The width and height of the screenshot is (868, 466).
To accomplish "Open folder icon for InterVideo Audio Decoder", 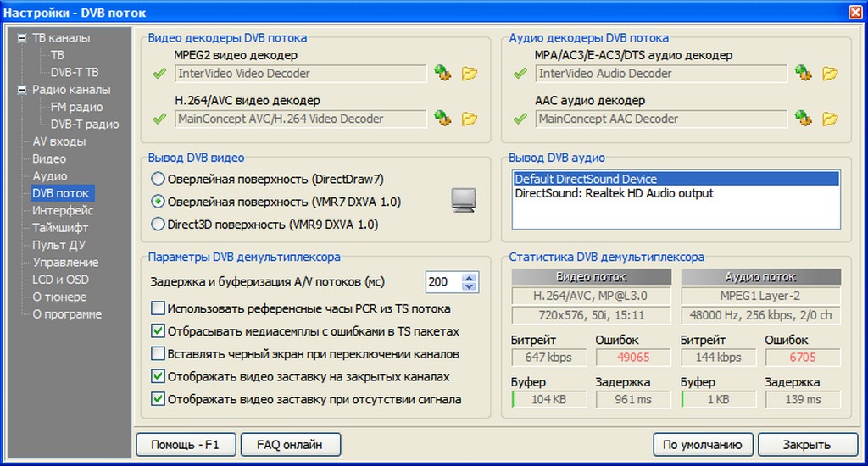I will pyautogui.click(x=830, y=74).
